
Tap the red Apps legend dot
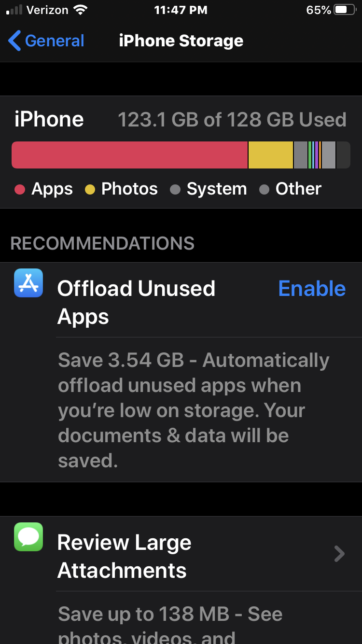(20, 190)
